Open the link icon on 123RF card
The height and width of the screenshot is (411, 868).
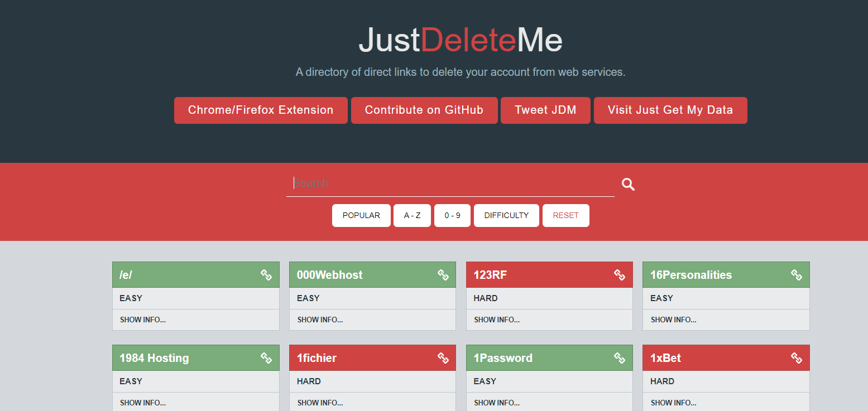pyautogui.click(x=620, y=274)
